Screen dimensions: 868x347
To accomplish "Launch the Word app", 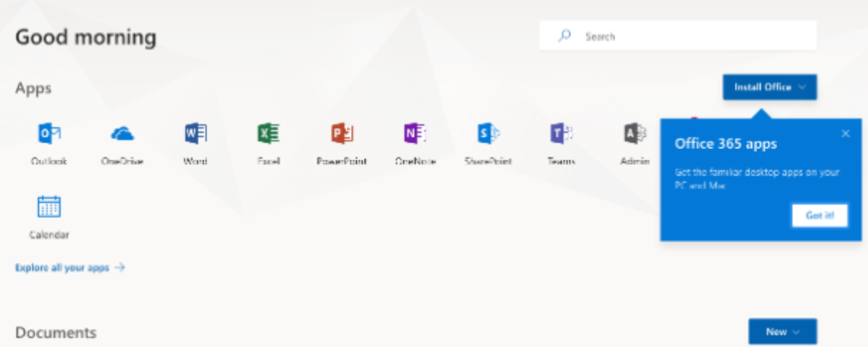I will point(196,143).
